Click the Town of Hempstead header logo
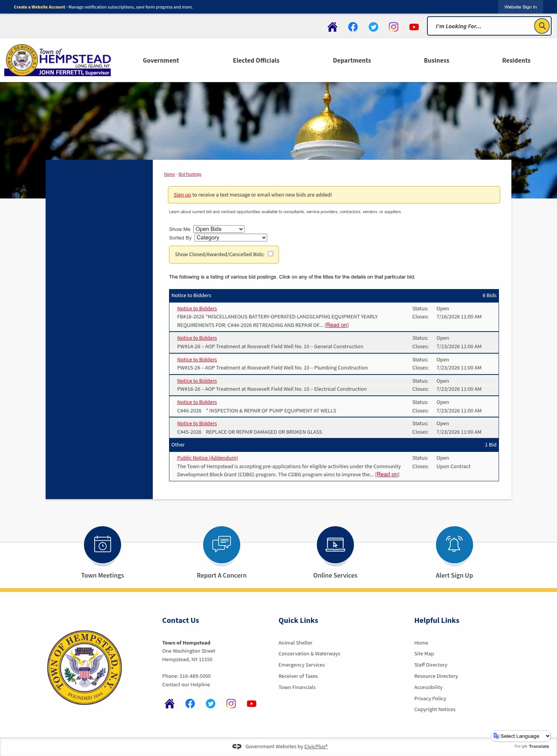Image resolution: width=557 pixels, height=756 pixels. pyautogui.click(x=58, y=60)
